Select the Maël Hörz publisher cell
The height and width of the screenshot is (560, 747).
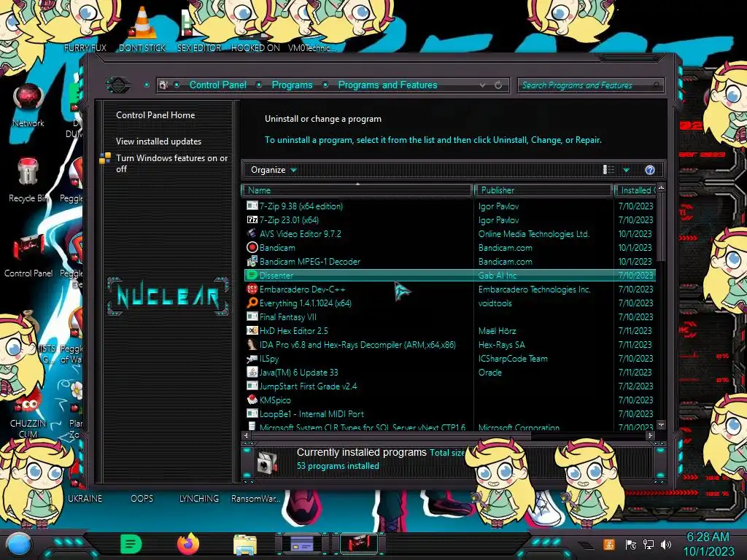[497, 330]
